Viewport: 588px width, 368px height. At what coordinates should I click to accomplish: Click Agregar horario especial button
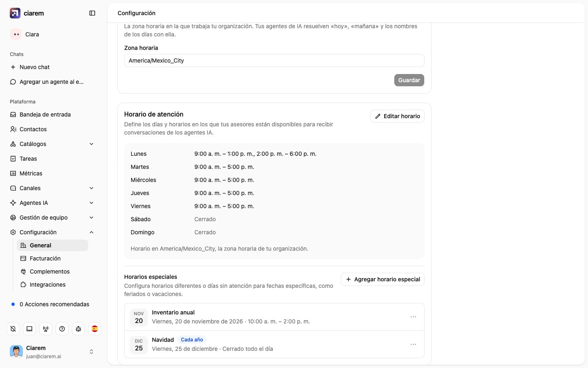[x=383, y=279]
